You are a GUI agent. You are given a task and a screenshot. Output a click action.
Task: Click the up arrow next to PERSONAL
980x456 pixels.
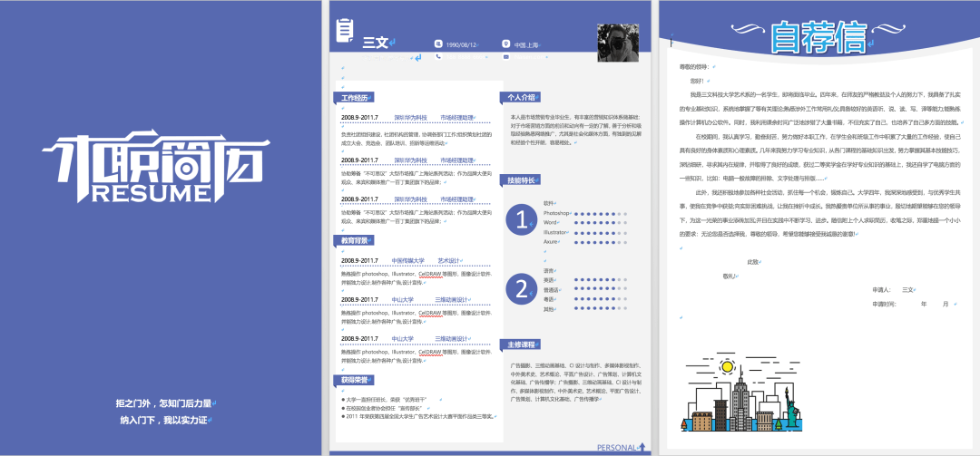click(x=642, y=446)
